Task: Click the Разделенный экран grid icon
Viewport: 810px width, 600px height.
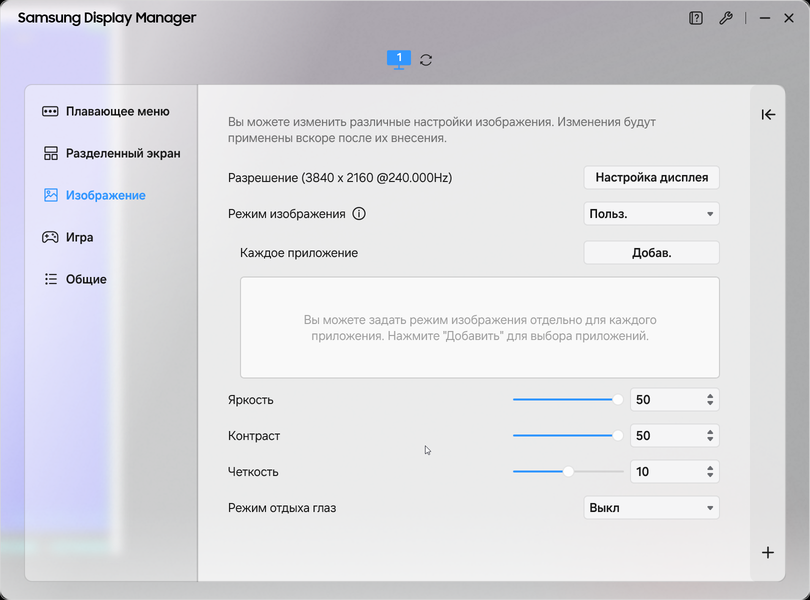Action: pyautogui.click(x=51, y=153)
